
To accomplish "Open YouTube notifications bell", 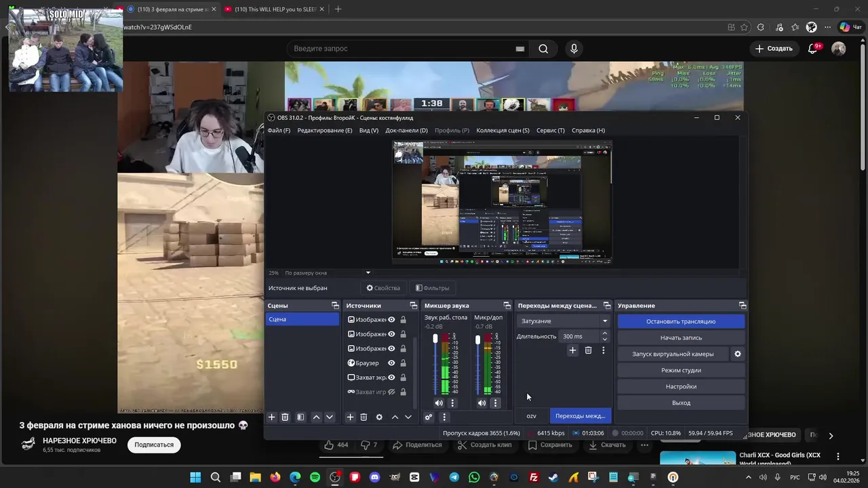I will point(813,49).
